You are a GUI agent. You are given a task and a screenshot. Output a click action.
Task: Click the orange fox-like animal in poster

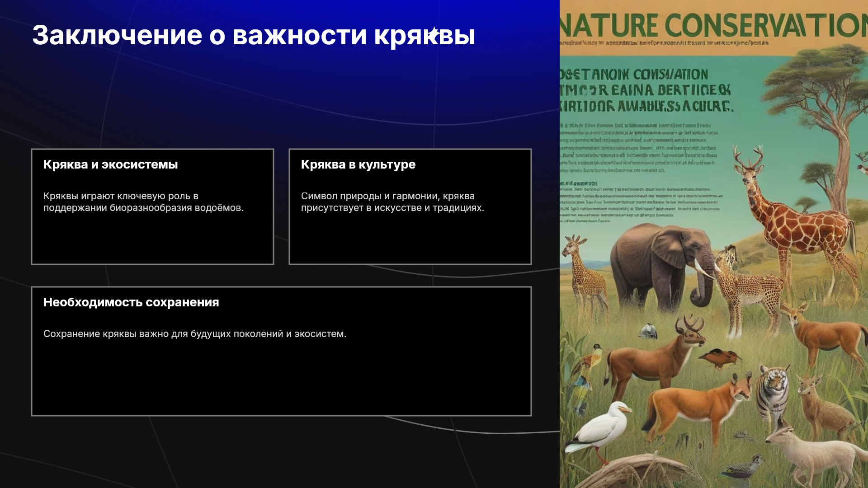coord(696,407)
